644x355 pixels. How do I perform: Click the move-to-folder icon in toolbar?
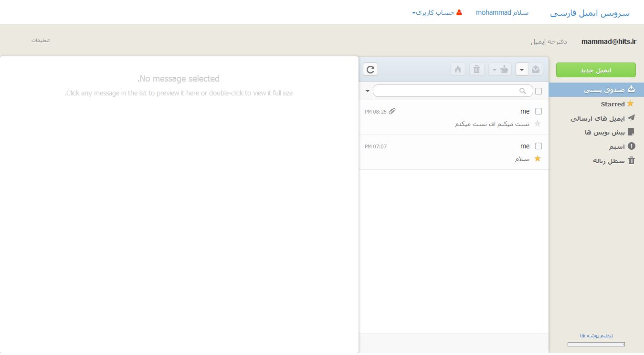pyautogui.click(x=504, y=70)
